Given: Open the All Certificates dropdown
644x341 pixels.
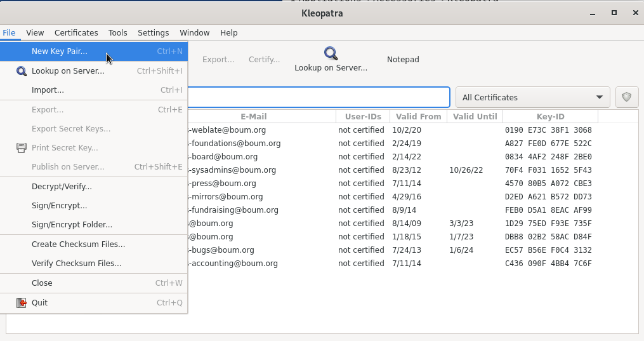Looking at the screenshot, I should click(532, 97).
